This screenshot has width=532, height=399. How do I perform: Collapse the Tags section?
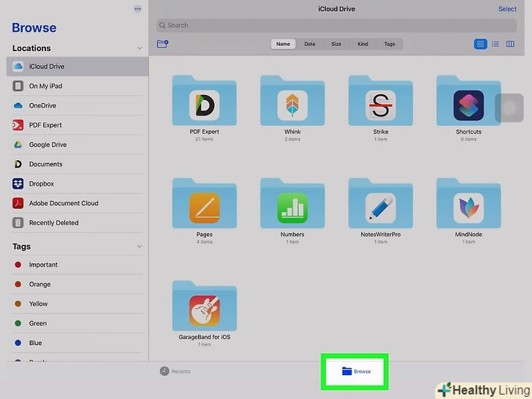coord(140,246)
